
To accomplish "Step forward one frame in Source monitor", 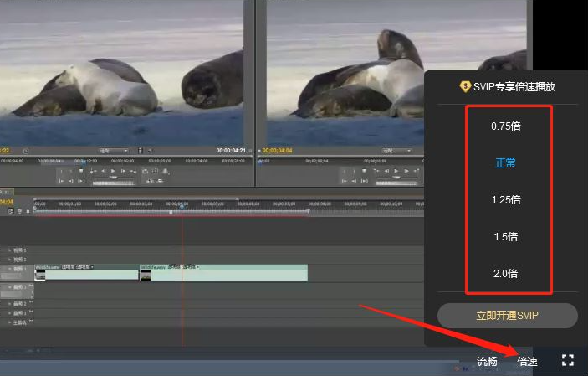I will pyautogui.click(x=124, y=171).
